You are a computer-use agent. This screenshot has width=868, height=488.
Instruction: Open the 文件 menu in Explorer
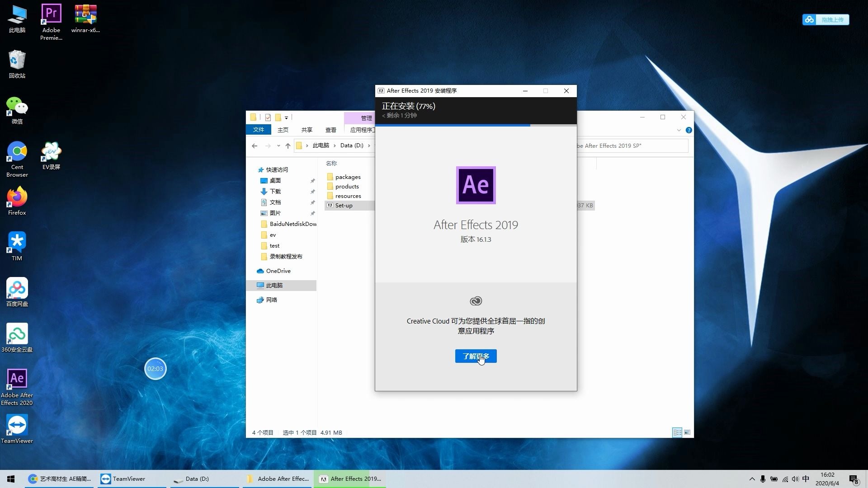click(x=259, y=130)
